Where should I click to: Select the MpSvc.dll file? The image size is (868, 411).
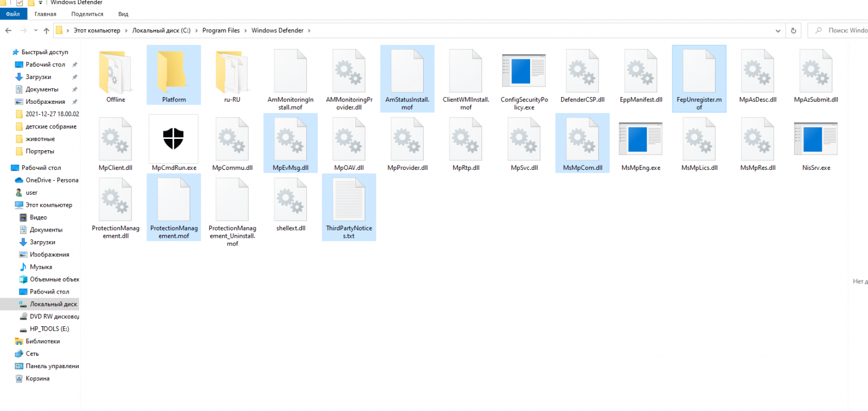pos(524,143)
